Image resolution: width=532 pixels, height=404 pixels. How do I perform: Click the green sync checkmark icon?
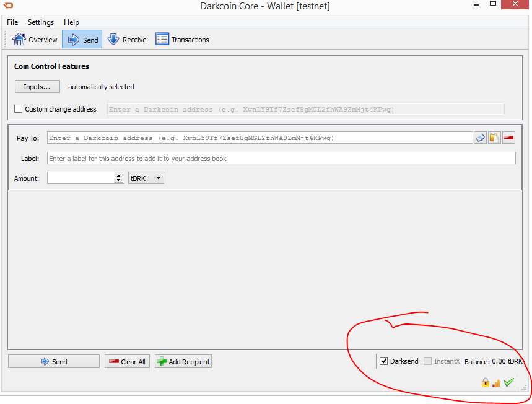509,382
